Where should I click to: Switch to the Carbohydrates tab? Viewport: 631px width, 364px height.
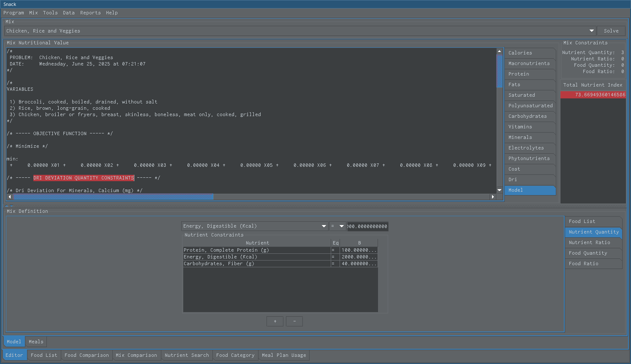pyautogui.click(x=530, y=116)
